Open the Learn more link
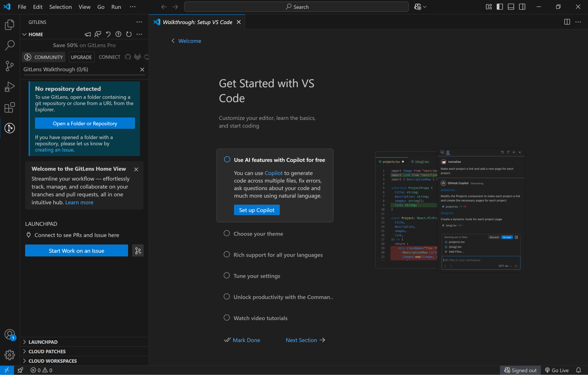The height and width of the screenshot is (375, 588). click(79, 202)
